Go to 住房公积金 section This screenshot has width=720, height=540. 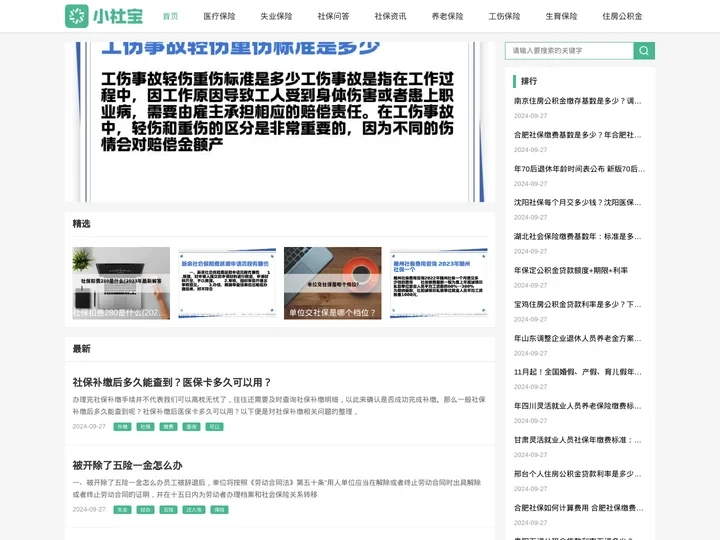(x=622, y=16)
